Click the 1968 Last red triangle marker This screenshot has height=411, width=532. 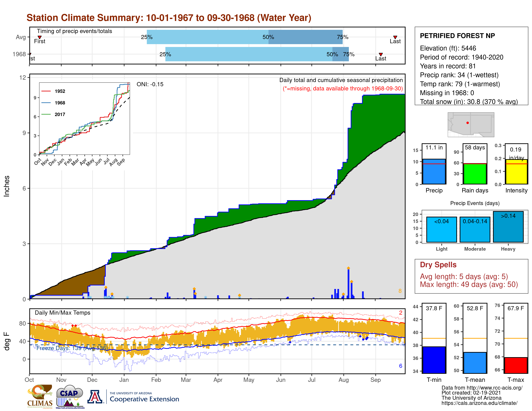pyautogui.click(x=381, y=54)
